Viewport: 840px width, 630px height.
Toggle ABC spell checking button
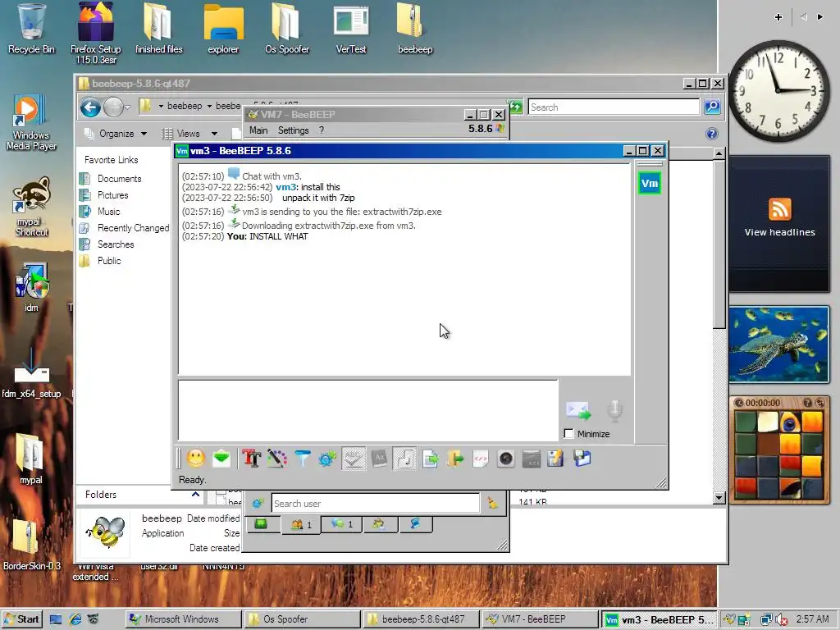tap(354, 459)
